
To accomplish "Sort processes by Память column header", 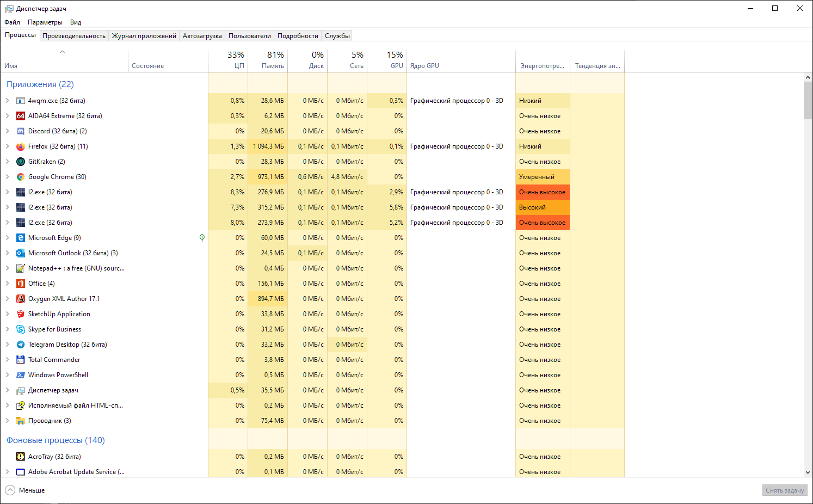I will click(268, 60).
